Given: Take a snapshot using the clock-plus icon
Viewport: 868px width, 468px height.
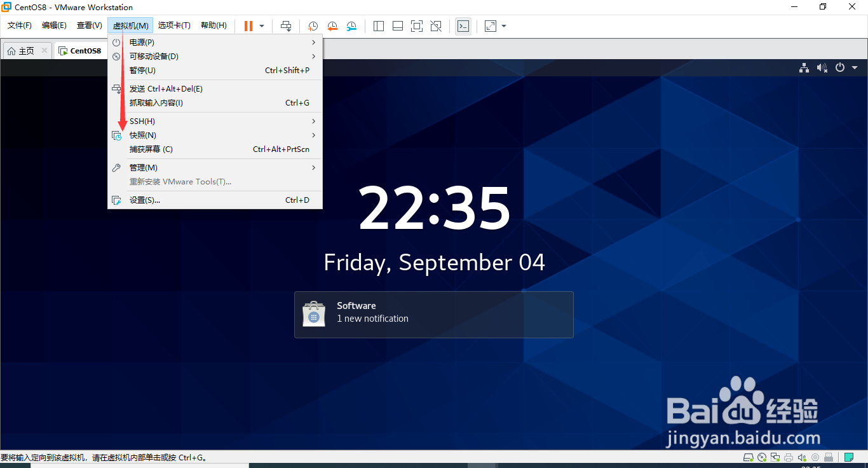Looking at the screenshot, I should click(313, 26).
